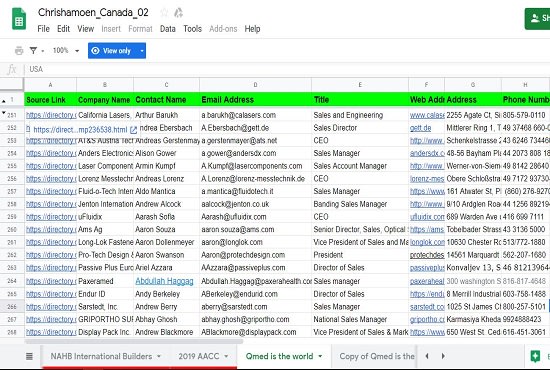
Task: Click the Abdullah Haggag contact link
Action: point(164,281)
